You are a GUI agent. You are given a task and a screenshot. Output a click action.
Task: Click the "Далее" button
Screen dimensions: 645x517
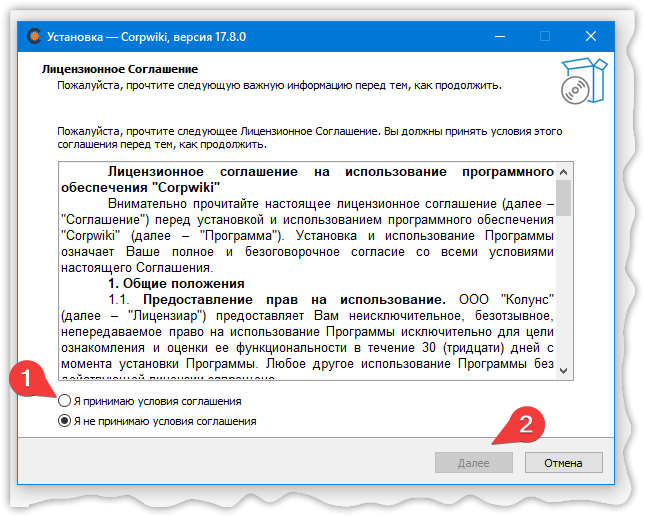click(x=473, y=463)
